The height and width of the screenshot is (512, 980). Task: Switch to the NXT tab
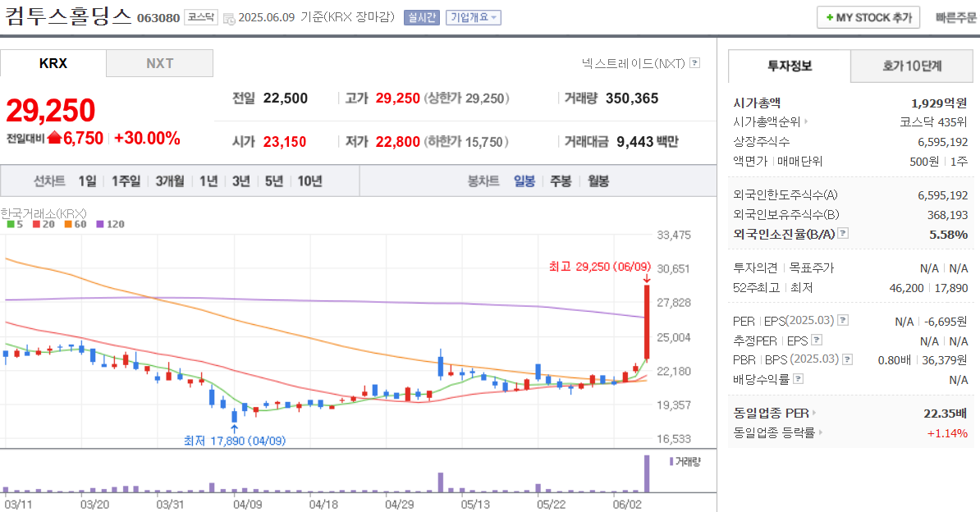pyautogui.click(x=160, y=63)
